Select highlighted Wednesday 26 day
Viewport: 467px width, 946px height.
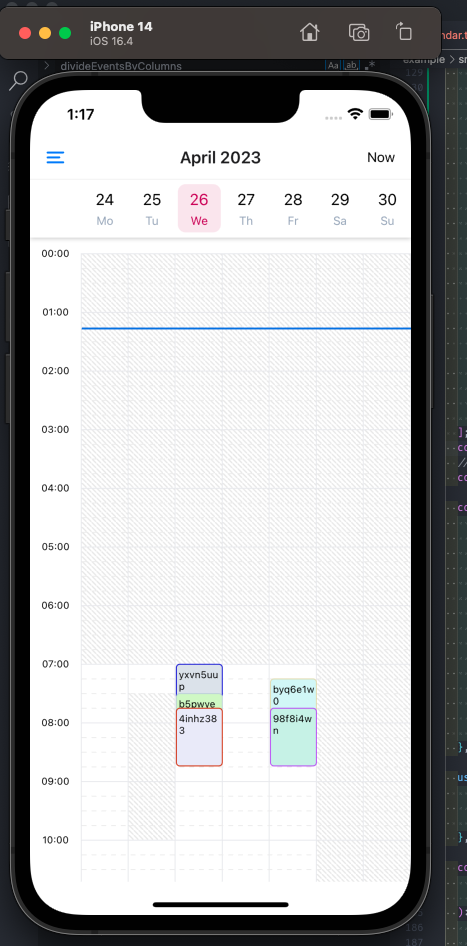click(x=199, y=208)
